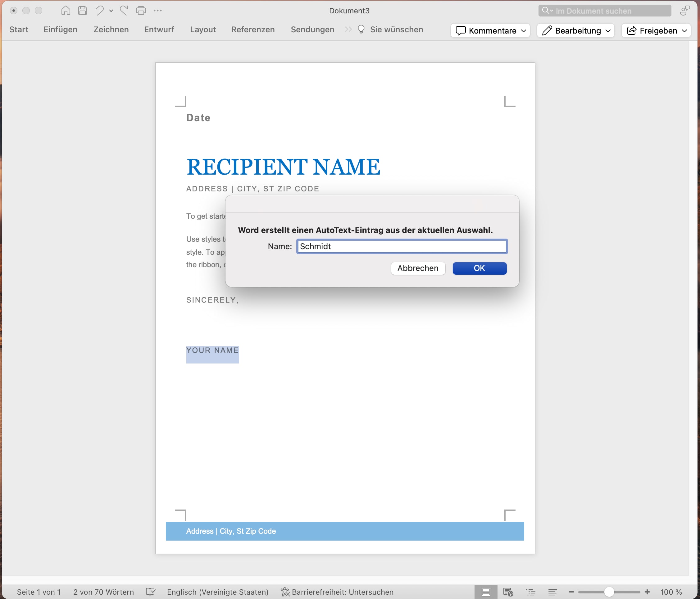Screen dimensions: 700x599
Task: Click the ADDRESS | CITY, ST ZIP CODE line
Action: pos(253,189)
